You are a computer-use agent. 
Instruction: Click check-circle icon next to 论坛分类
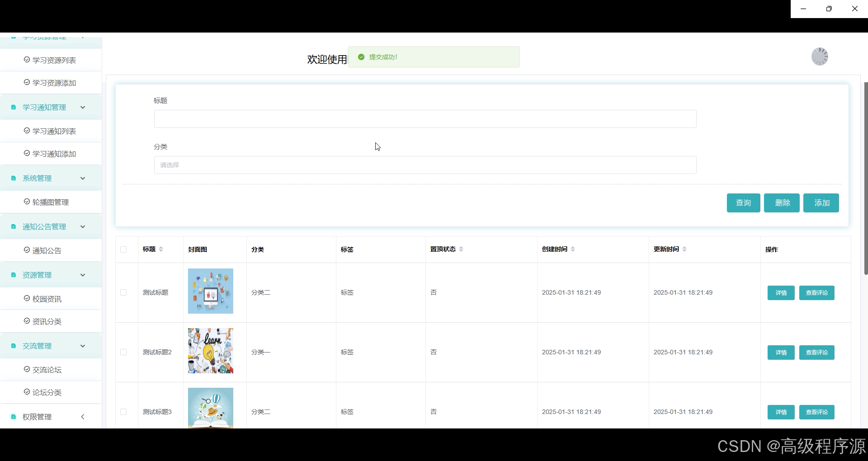click(x=27, y=392)
